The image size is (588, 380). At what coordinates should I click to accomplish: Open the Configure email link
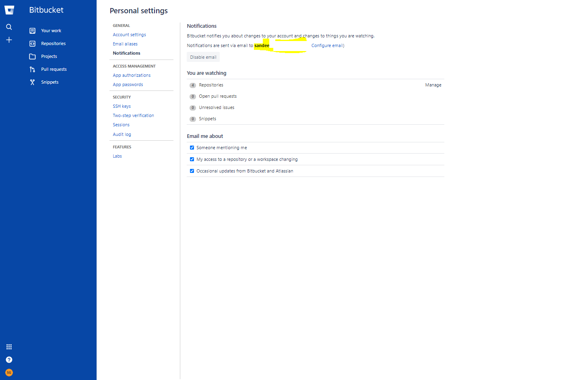(x=327, y=45)
